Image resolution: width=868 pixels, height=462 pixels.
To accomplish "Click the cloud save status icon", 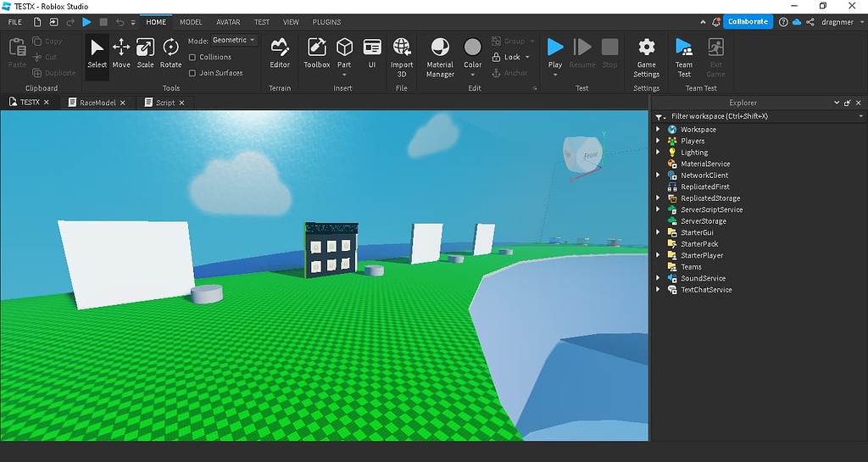I will (x=797, y=22).
